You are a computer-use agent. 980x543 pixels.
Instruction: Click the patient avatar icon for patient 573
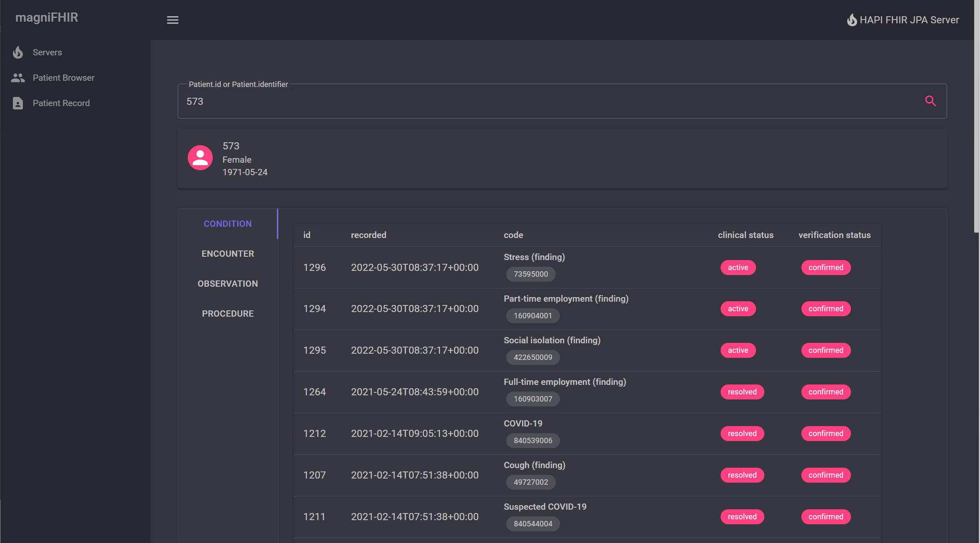(x=201, y=158)
